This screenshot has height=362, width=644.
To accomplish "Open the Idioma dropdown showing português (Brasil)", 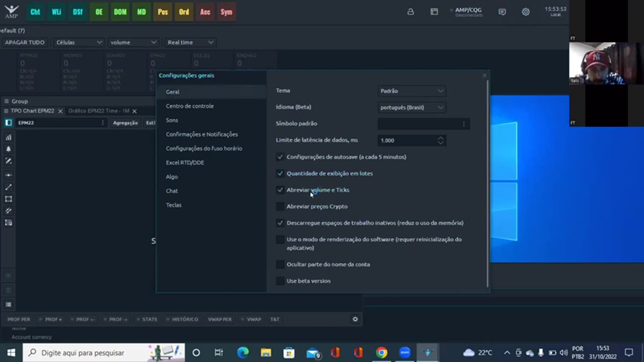I will 412,107.
